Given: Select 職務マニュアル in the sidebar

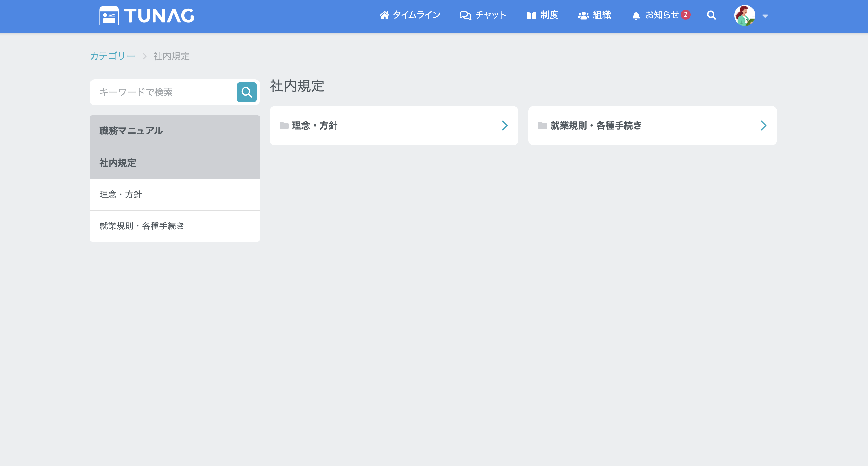Looking at the screenshot, I should tap(174, 131).
